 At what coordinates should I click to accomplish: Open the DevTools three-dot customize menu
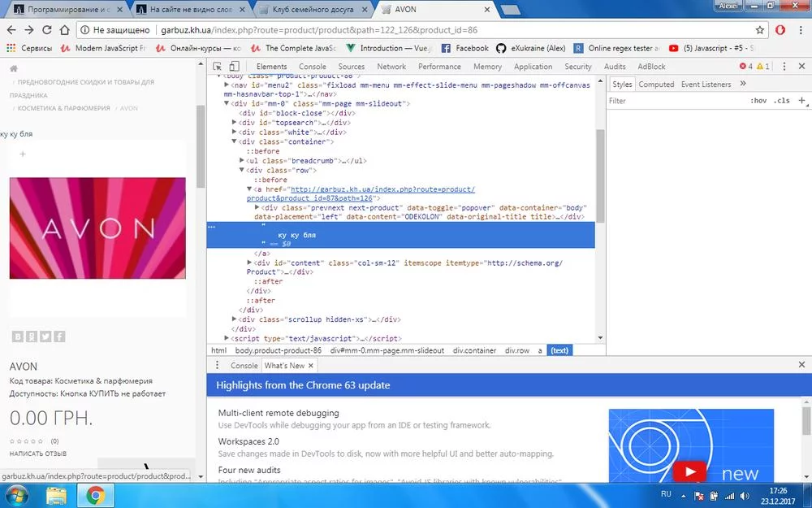[x=784, y=67]
